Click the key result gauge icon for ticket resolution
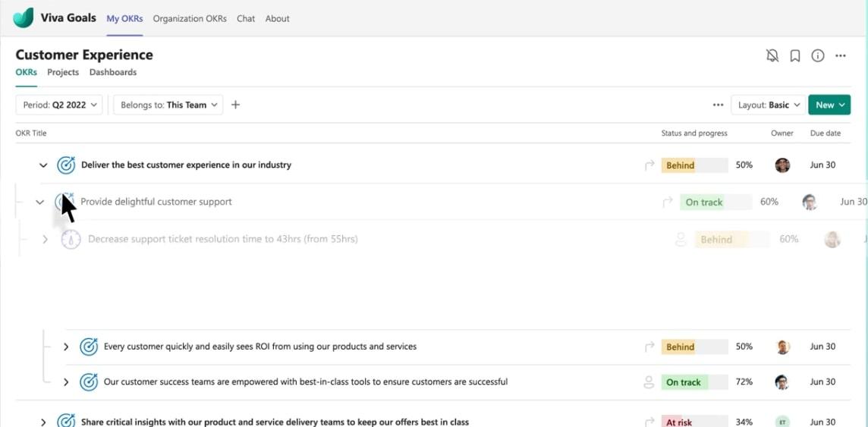Viewport: 868px width, 427px height. pyautogui.click(x=71, y=239)
